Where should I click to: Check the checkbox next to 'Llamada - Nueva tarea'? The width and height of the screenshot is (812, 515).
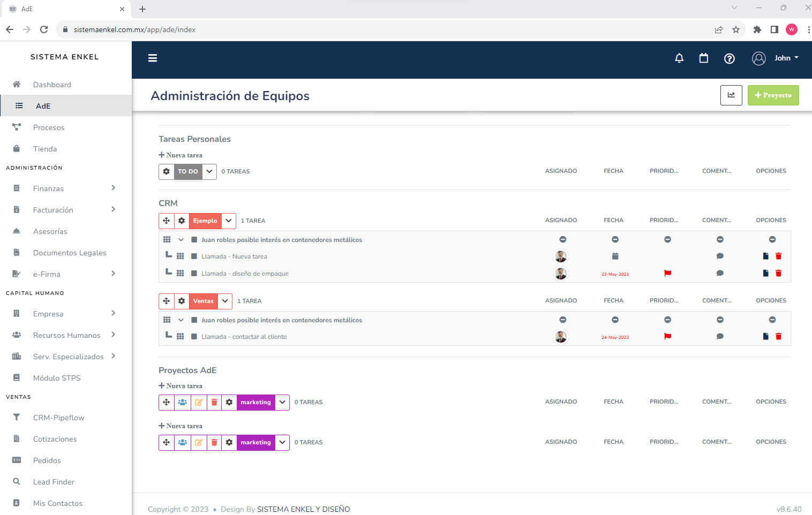pyautogui.click(x=194, y=256)
